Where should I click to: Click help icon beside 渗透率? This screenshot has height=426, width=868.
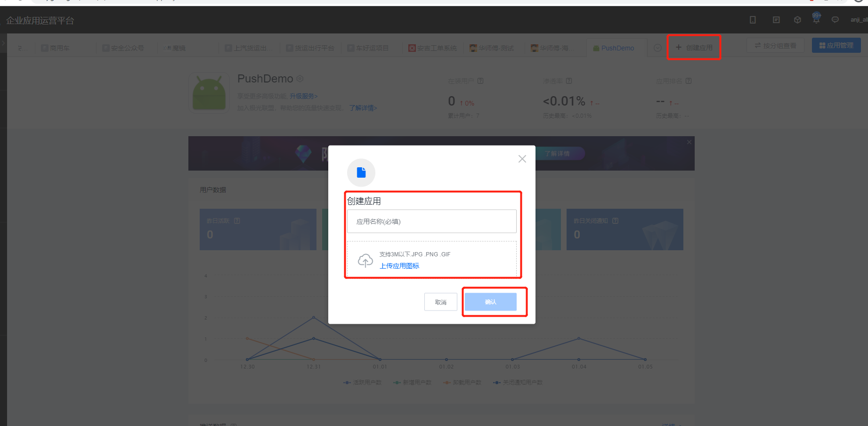pyautogui.click(x=569, y=81)
